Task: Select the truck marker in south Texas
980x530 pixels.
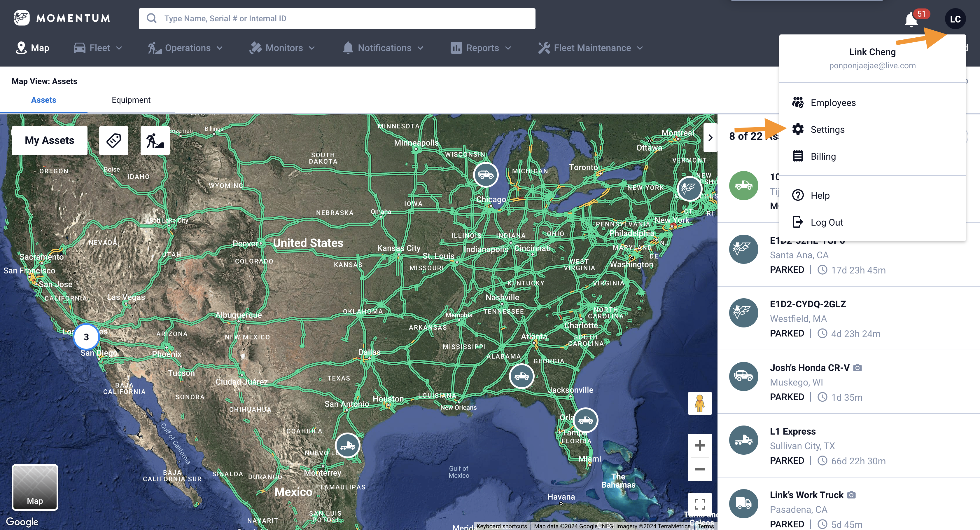Action: click(347, 445)
